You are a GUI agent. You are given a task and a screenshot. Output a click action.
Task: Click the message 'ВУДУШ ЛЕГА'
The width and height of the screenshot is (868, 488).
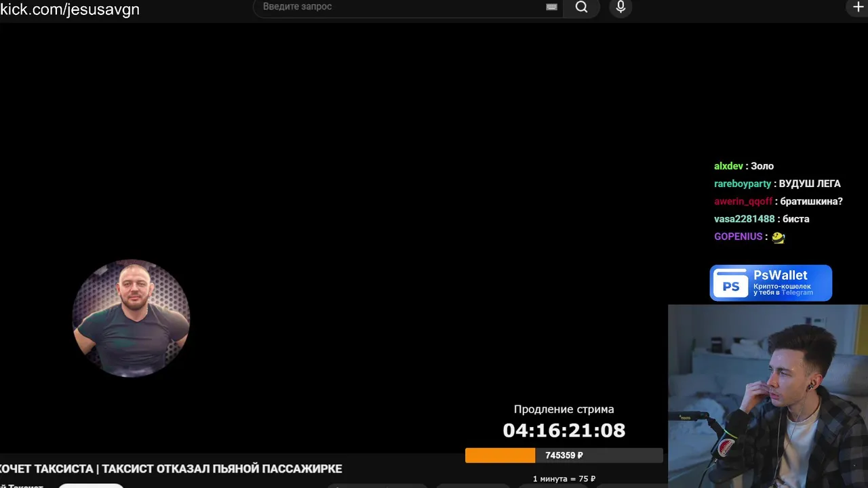(x=810, y=184)
